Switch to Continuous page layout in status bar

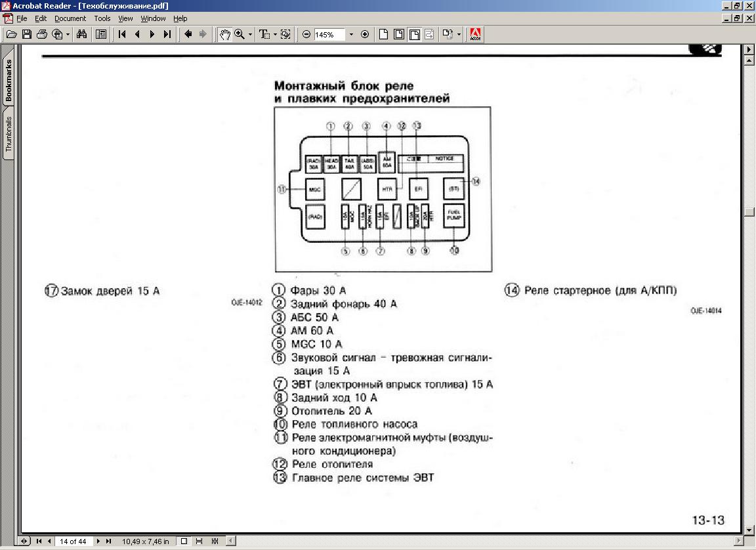[199, 541]
